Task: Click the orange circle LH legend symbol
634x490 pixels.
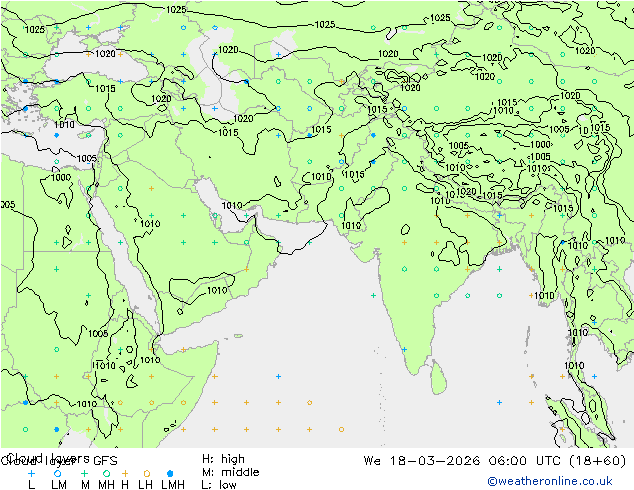Action: click(x=147, y=473)
